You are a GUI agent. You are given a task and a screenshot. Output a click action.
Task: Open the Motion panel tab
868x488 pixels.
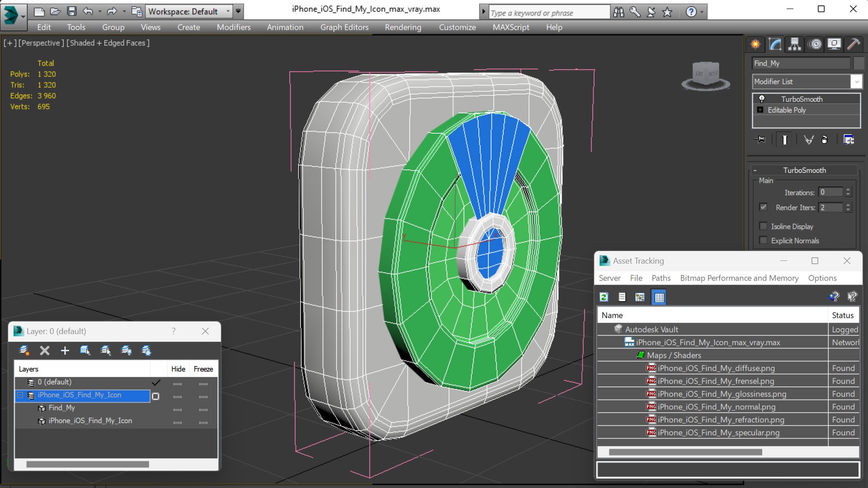pos(816,44)
